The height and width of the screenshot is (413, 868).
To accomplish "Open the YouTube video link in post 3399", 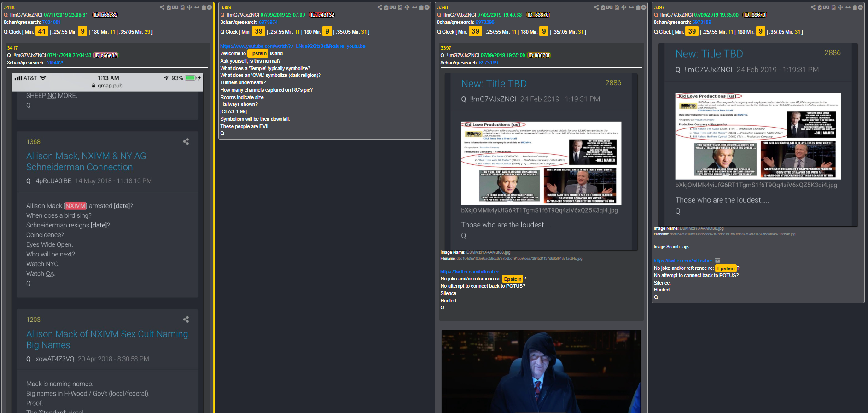I will (x=293, y=46).
